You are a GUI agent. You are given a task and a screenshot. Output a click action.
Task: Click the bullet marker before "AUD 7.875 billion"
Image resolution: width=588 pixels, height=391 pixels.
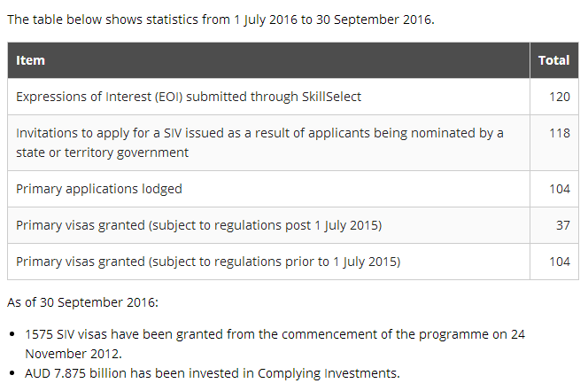(12, 372)
